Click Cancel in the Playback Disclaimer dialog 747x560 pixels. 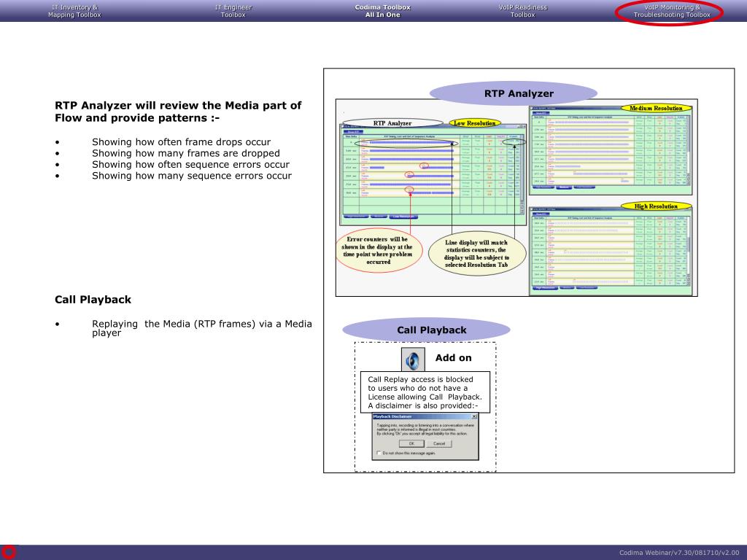pos(438,443)
